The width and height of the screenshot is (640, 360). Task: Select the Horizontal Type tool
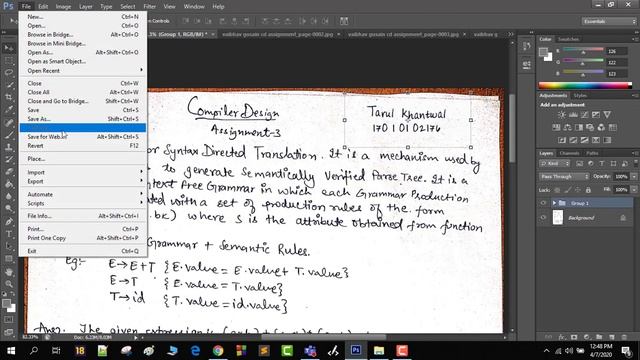9,234
